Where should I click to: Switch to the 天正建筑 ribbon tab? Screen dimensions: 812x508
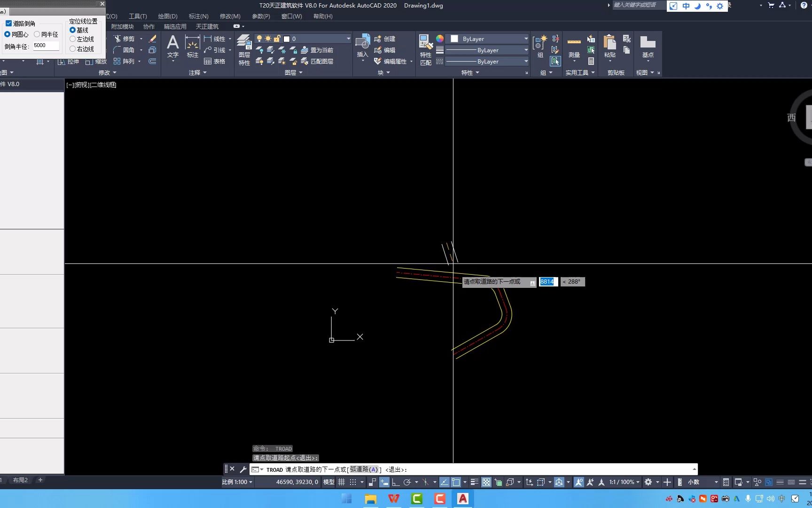pos(207,26)
